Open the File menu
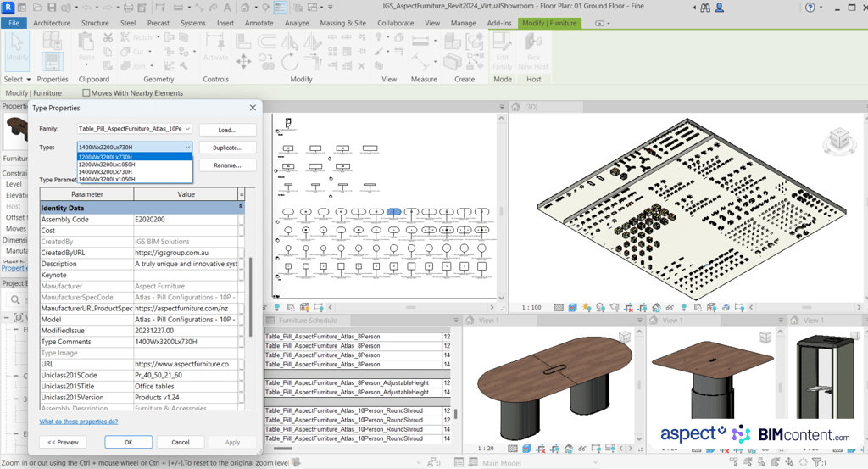 pyautogui.click(x=14, y=23)
